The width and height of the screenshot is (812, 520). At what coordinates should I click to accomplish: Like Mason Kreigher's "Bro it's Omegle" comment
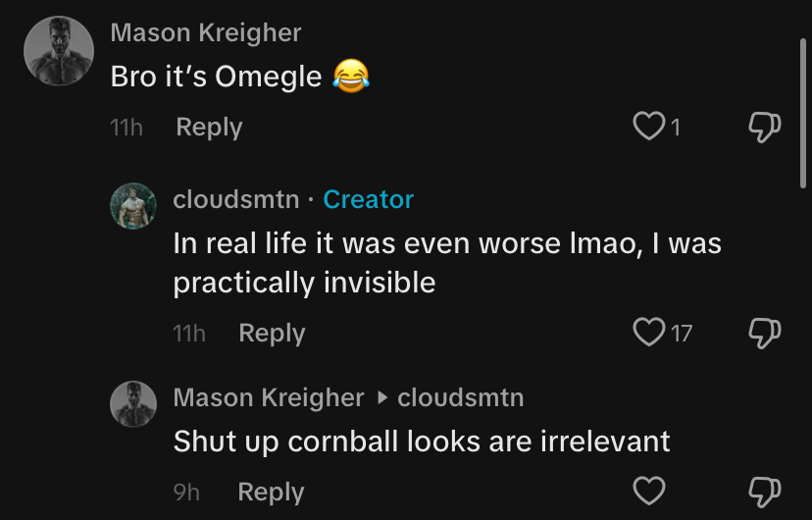tap(649, 127)
